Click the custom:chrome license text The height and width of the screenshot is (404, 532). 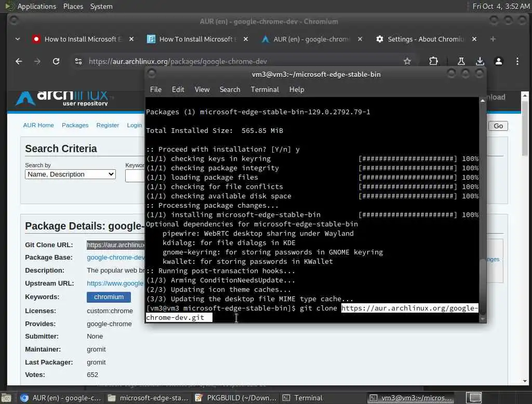110,311
